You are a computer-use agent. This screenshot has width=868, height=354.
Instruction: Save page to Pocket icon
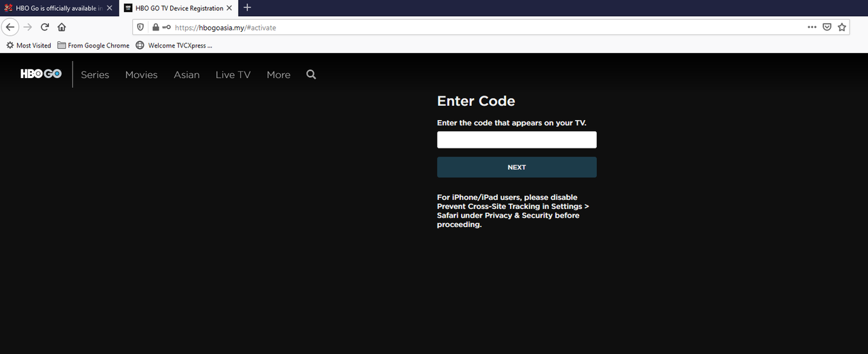[x=827, y=27]
